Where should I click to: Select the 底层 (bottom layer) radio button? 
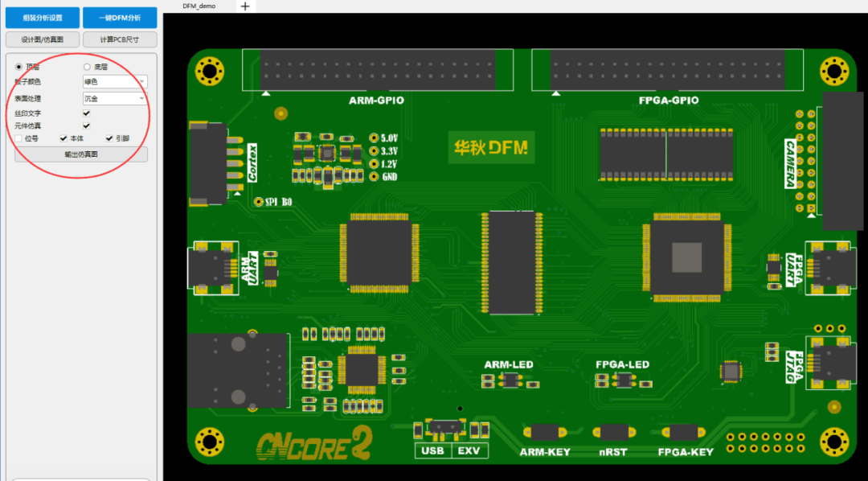coord(87,67)
